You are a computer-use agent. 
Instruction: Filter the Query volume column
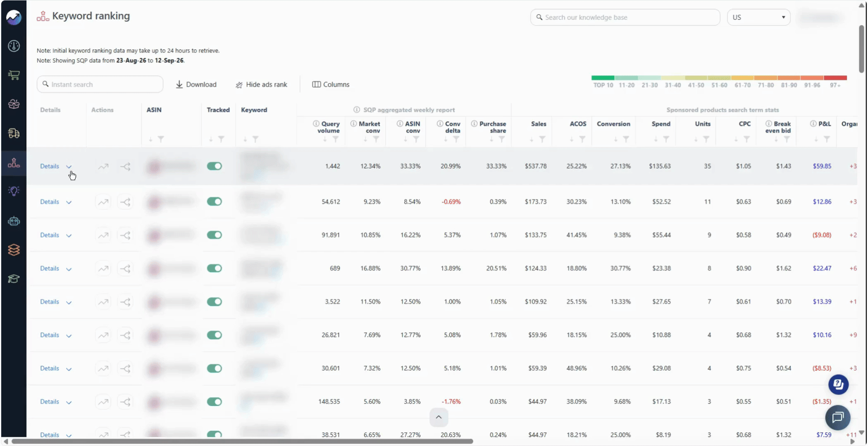[336, 140]
